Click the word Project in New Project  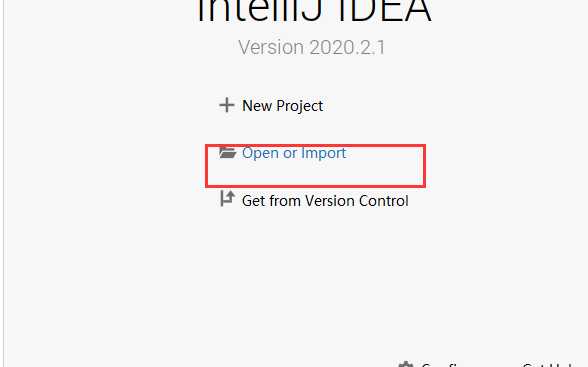299,106
